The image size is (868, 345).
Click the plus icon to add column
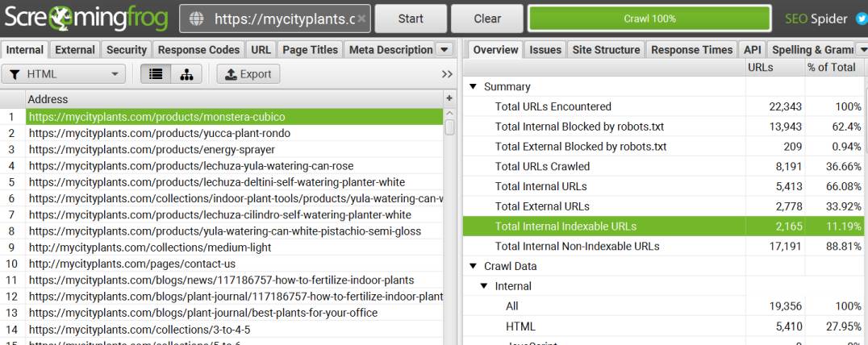(449, 98)
